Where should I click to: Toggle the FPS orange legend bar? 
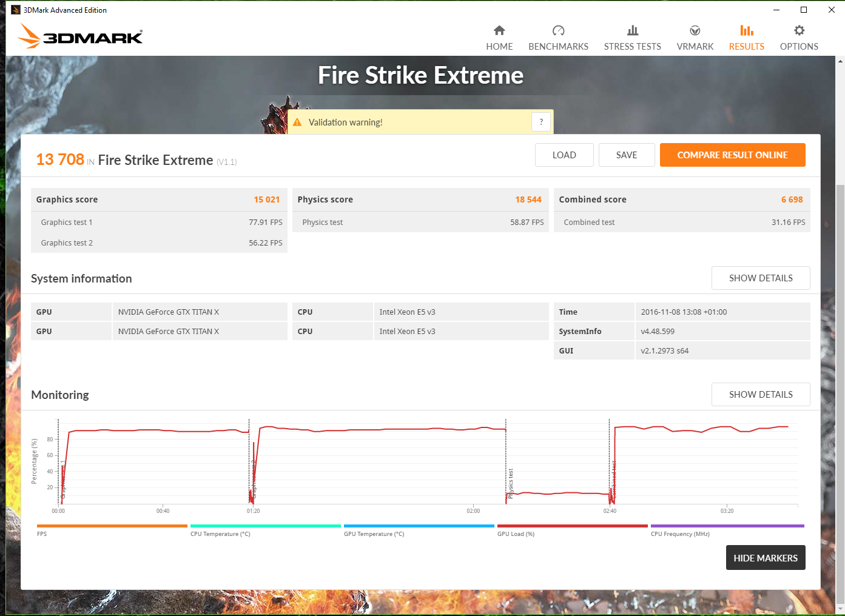pos(112,526)
